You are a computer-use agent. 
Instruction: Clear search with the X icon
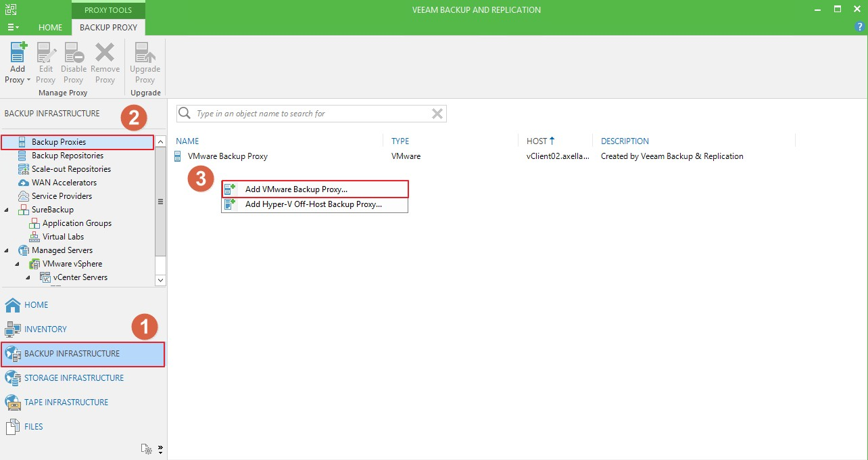coord(437,114)
